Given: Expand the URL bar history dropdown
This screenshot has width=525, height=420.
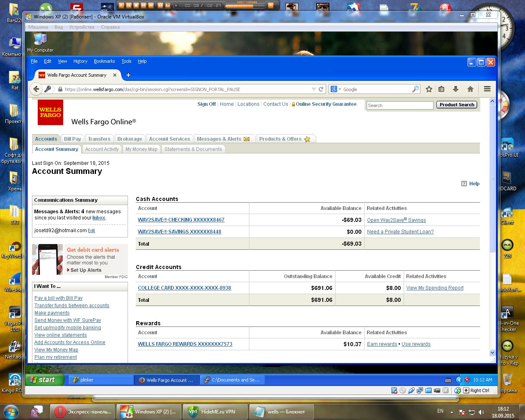Looking at the screenshot, I should tap(314, 89).
